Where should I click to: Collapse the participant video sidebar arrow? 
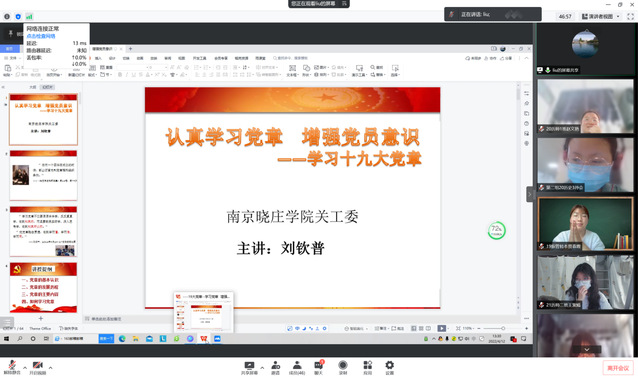coord(529,194)
